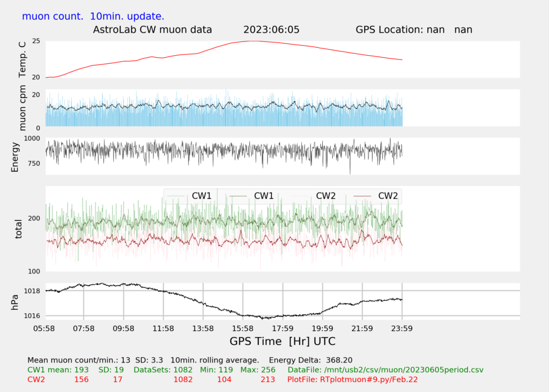Select the Energy axis tick '750'
549x392 pixels.
(x=34, y=163)
